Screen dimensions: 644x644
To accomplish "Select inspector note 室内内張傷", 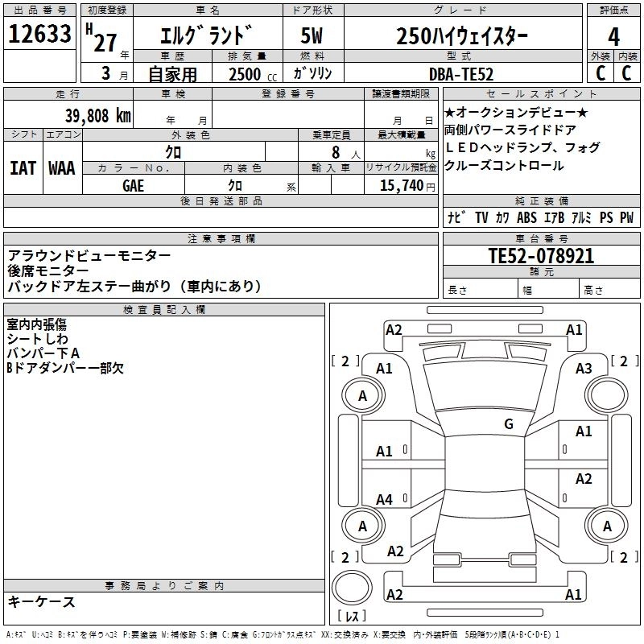I will pyautogui.click(x=36, y=324).
